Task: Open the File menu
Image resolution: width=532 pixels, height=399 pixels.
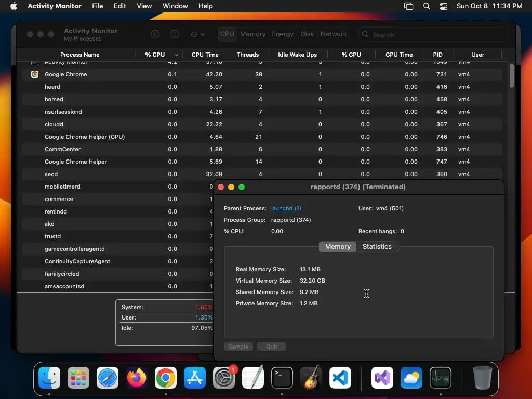Action: click(97, 6)
